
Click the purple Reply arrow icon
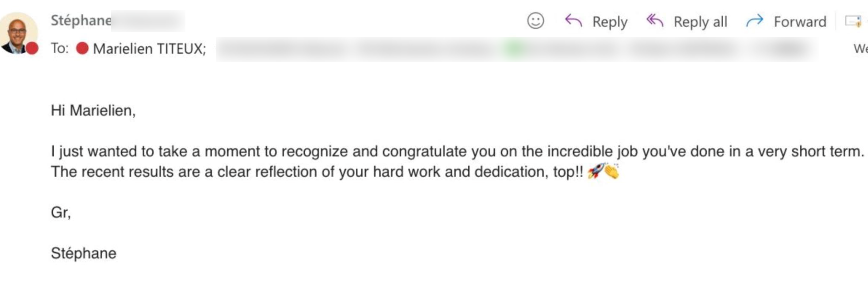click(x=573, y=21)
